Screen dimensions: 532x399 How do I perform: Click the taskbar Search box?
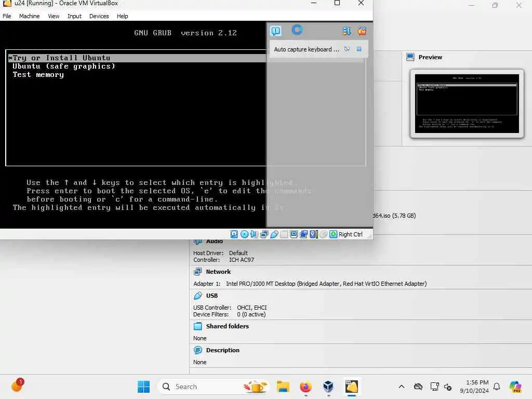click(214, 387)
